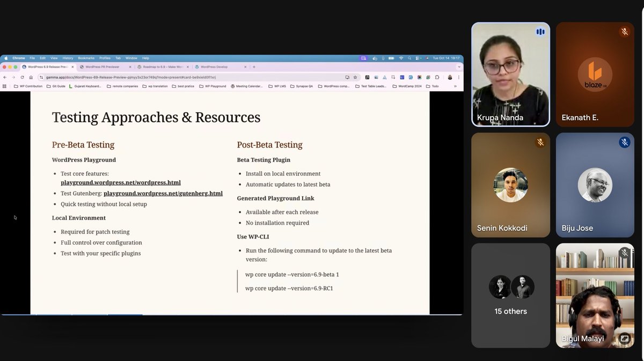Expand the tab search chevron in Chrome
The width and height of the screenshot is (644, 361).
(459, 67)
